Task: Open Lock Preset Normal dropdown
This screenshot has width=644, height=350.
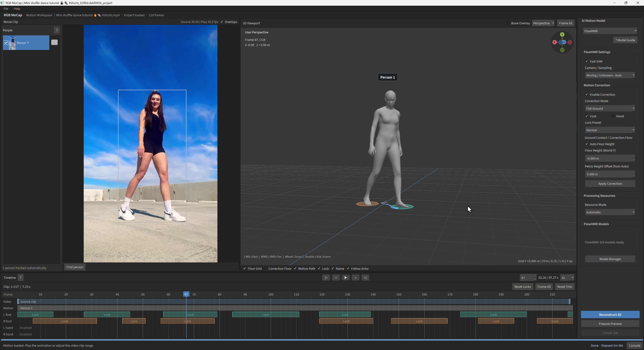Action: 610,130
